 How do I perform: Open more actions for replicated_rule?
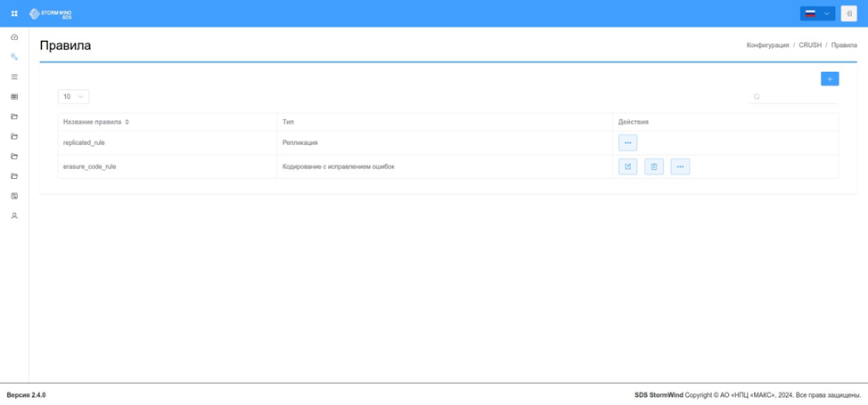pyautogui.click(x=627, y=142)
